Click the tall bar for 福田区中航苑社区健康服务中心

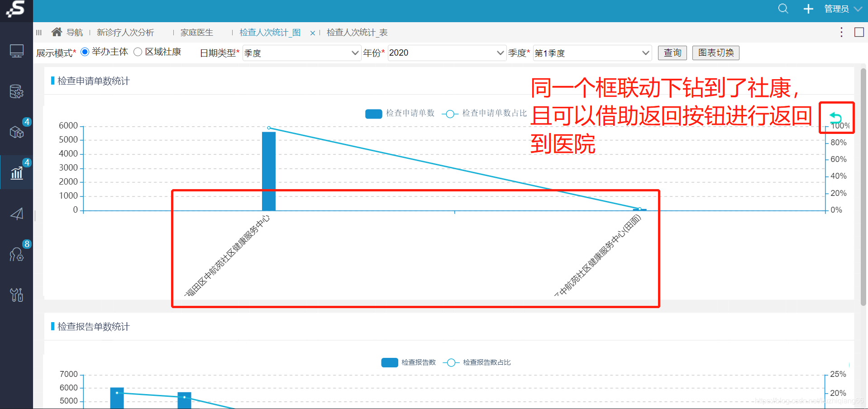[x=269, y=171]
